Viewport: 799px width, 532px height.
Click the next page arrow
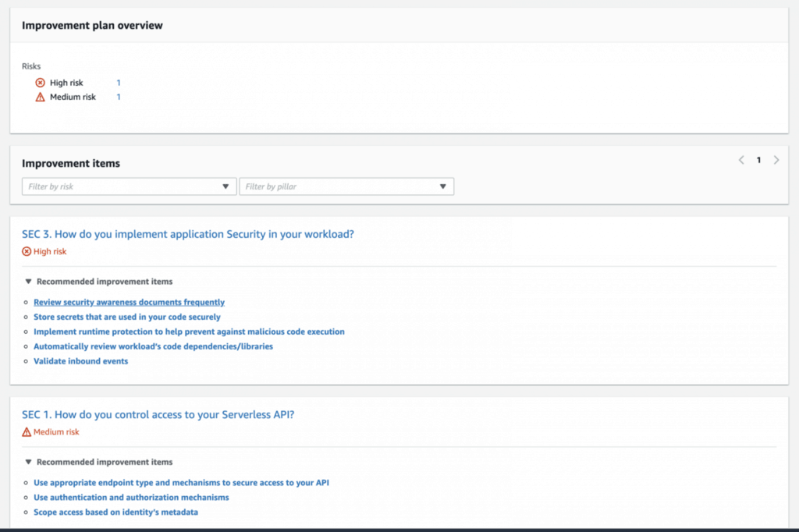click(776, 160)
